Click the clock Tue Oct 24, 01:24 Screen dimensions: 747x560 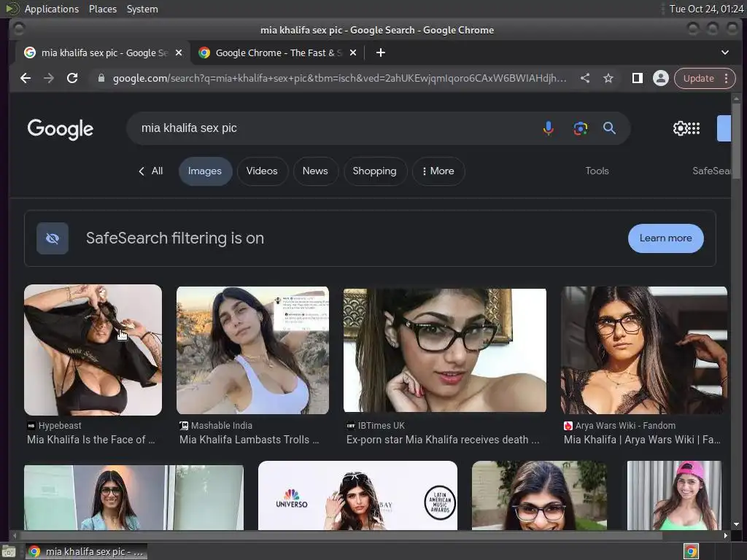click(x=706, y=9)
